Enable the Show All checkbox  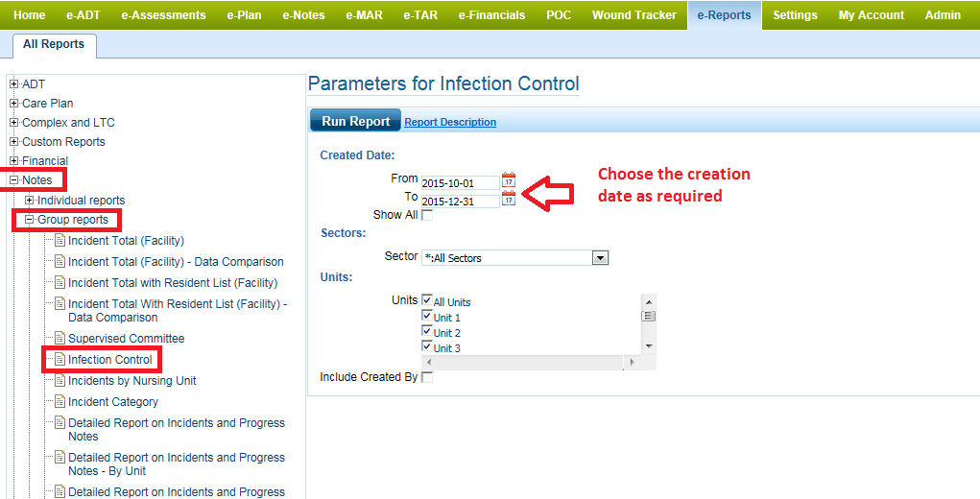(427, 215)
